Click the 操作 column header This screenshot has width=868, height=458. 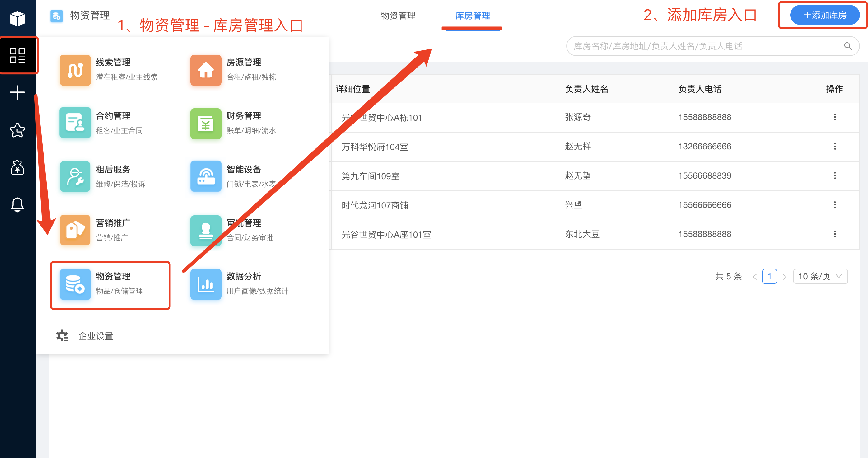click(834, 89)
